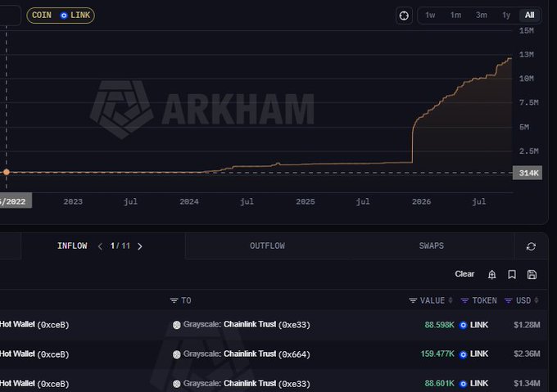Open Grayscale Chainlink Trust (0xe33) in 88.598K row
This screenshot has height=392, width=557.
pyautogui.click(x=247, y=325)
